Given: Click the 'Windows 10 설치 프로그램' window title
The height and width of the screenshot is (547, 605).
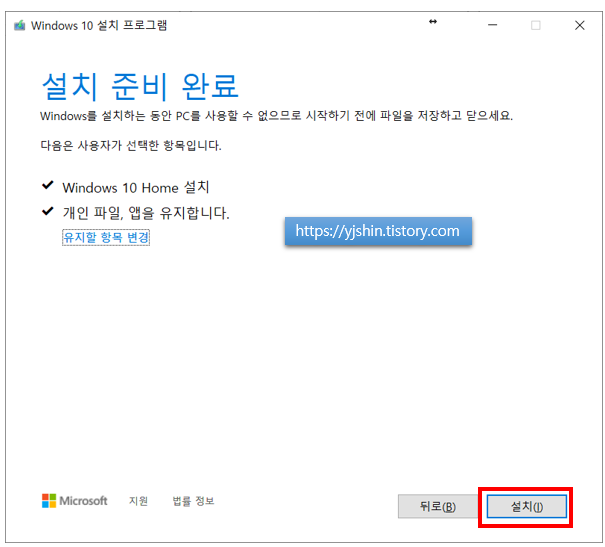Looking at the screenshot, I should 99,25.
